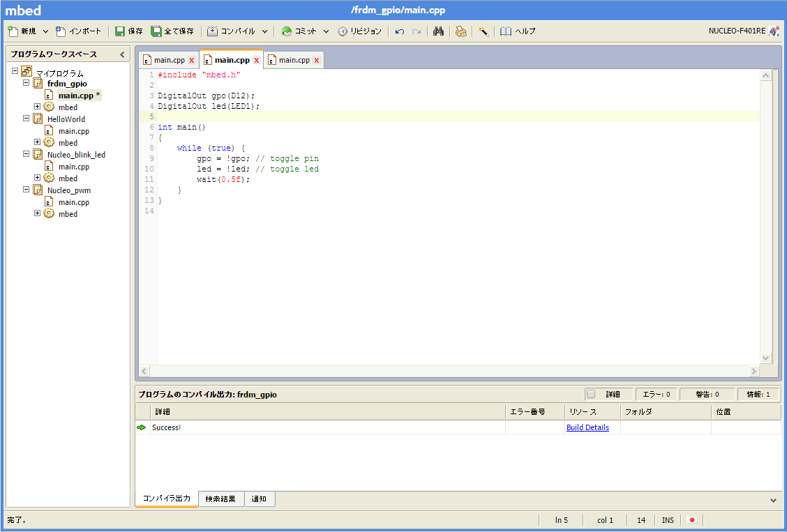Toggle the 詳細 (verbose) checkbox
787x532 pixels.
click(591, 394)
